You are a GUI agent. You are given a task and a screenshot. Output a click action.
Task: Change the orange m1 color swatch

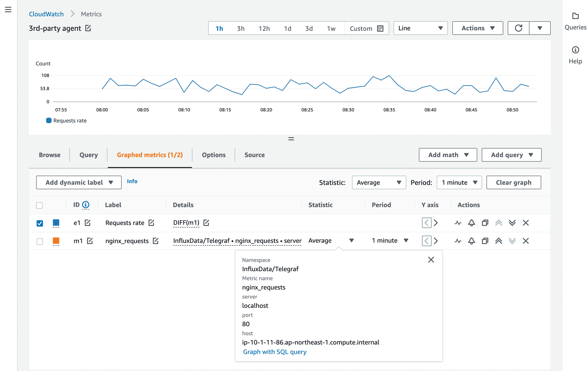(x=56, y=241)
